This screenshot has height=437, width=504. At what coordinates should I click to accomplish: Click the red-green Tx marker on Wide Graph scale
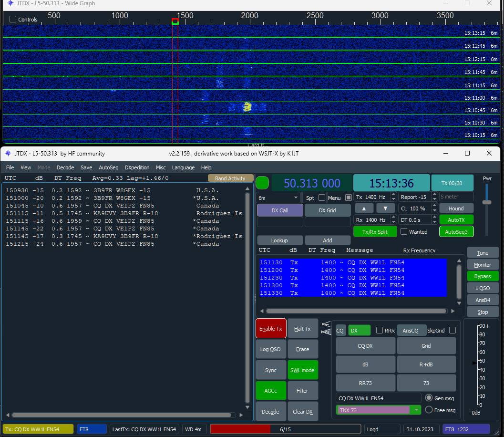[175, 21]
